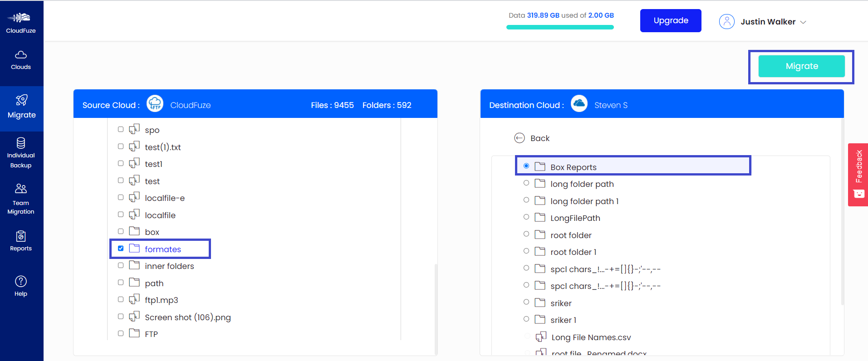Click the box folder icon

134,231
